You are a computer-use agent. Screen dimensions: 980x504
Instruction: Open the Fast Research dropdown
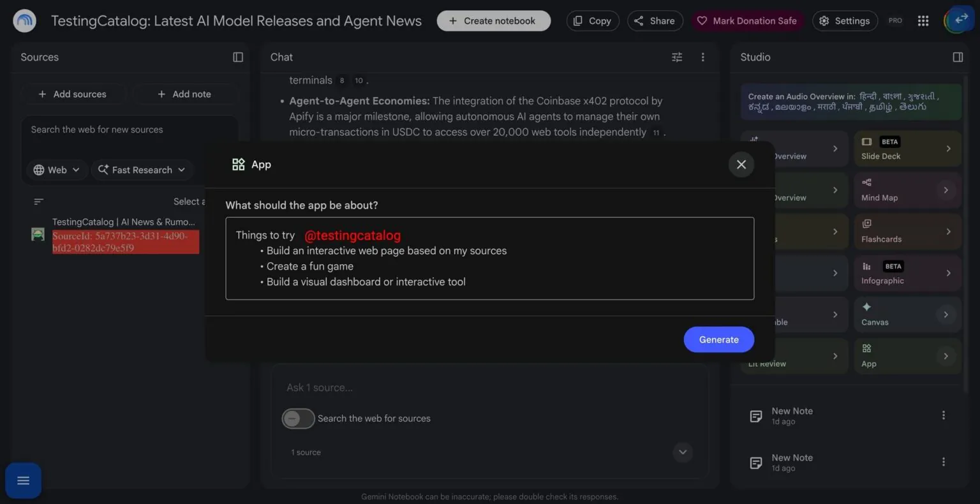tap(142, 170)
